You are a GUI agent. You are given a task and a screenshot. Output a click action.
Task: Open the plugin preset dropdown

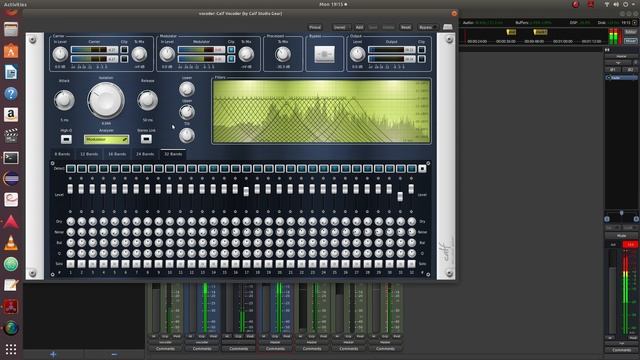pos(341,27)
